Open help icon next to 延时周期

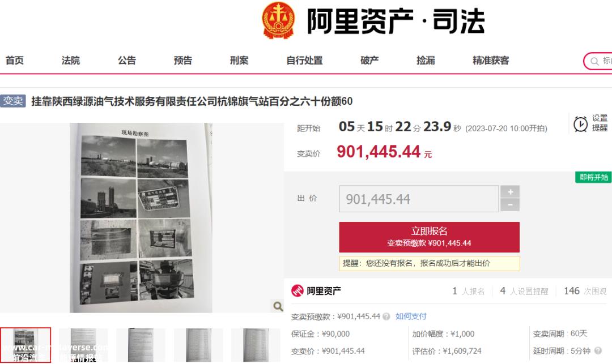click(598, 351)
